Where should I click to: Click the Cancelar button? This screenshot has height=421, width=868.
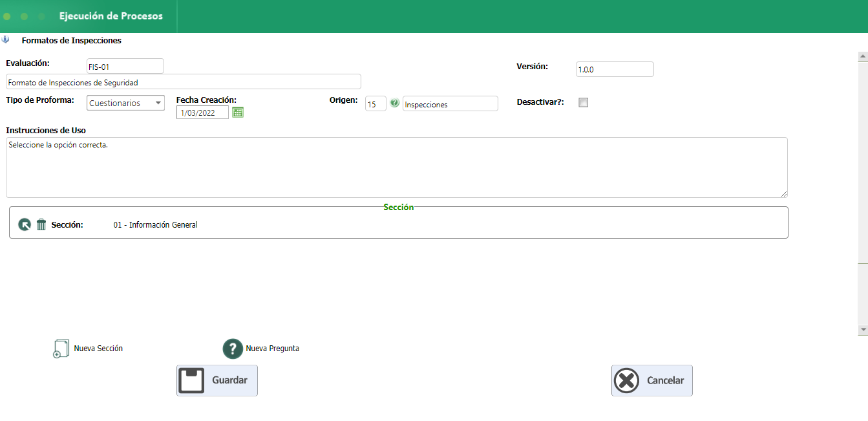(x=652, y=380)
